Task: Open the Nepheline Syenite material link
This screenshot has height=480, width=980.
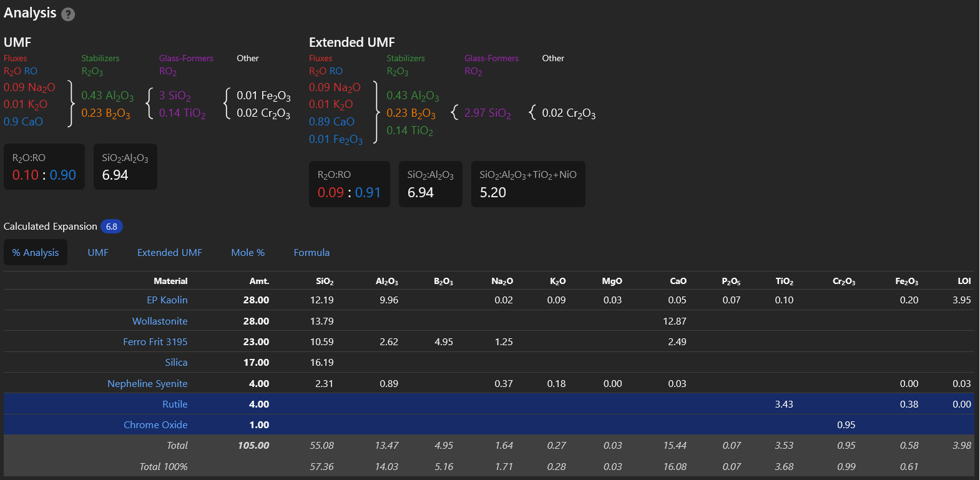Action: tap(147, 383)
